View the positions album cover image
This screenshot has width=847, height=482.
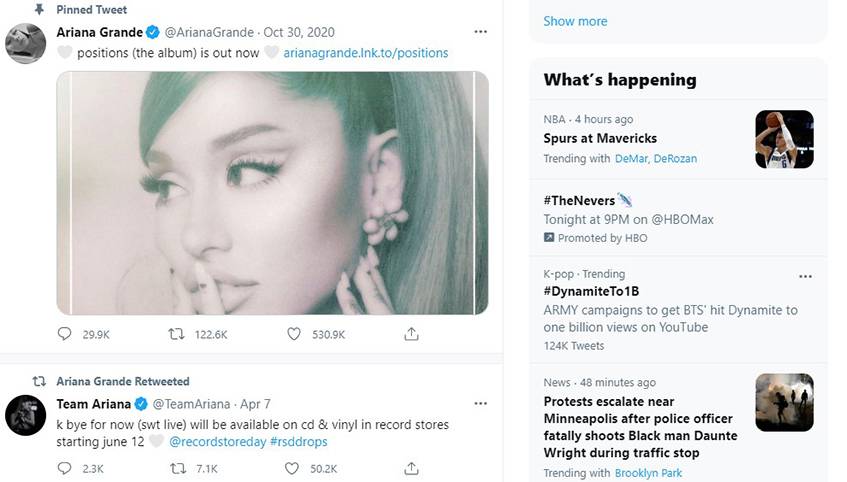pyautogui.click(x=272, y=193)
